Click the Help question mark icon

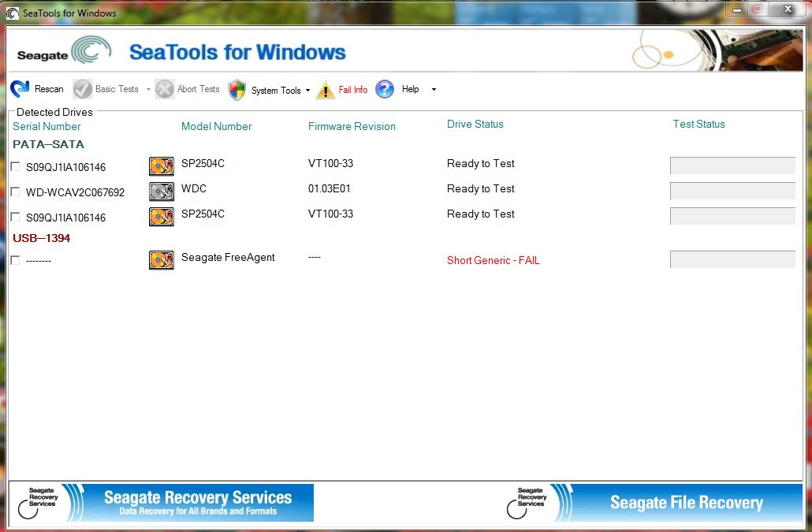pyautogui.click(x=385, y=89)
